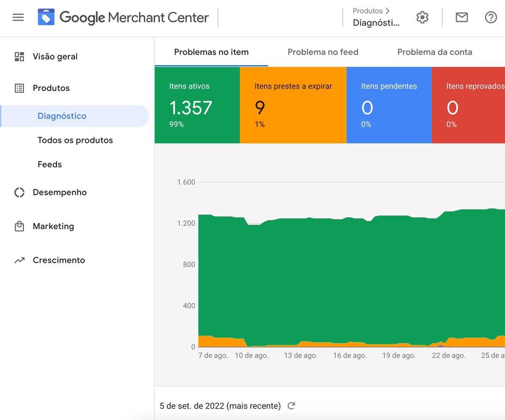Viewport: 505px width, 420px height.
Task: Click the 1.357 active items value
Action: point(191,108)
